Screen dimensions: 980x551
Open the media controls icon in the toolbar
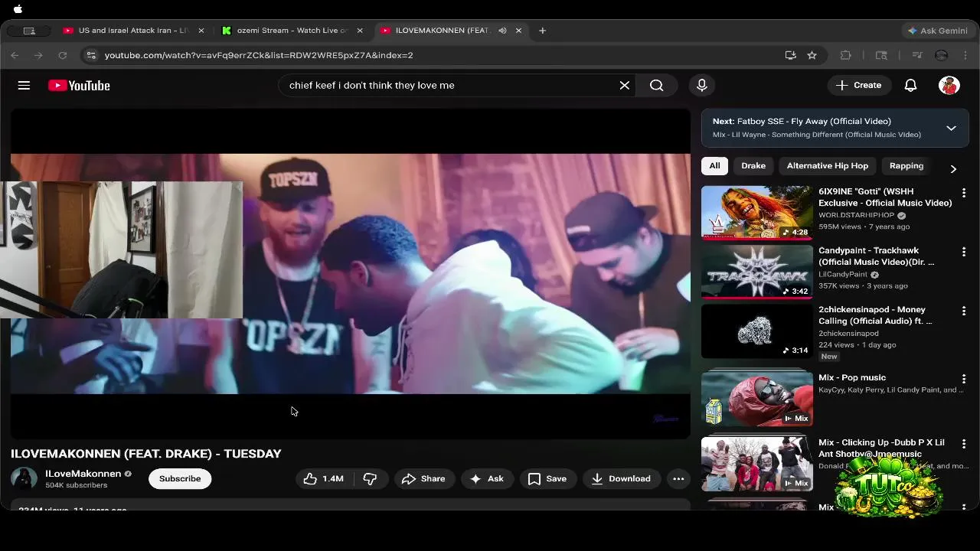pos(917,55)
